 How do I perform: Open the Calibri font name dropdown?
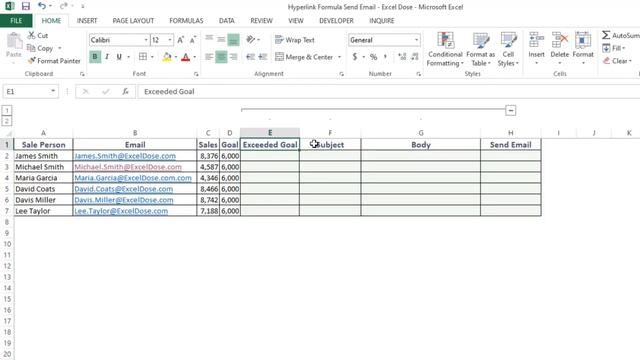(x=146, y=40)
